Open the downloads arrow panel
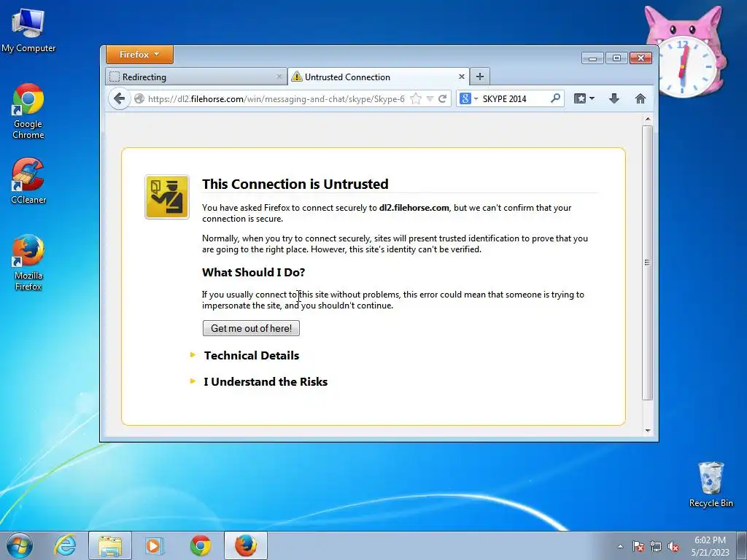The image size is (747, 560). click(614, 98)
